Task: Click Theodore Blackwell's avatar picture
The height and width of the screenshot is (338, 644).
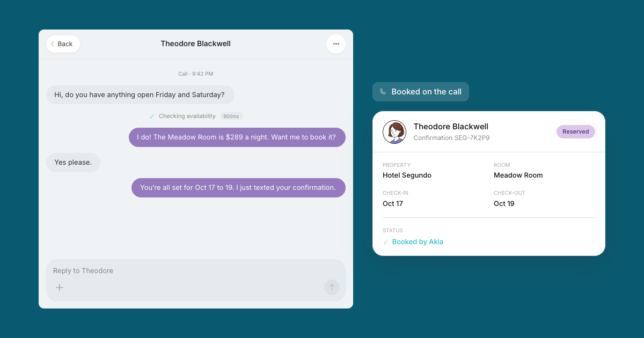Action: pos(394,132)
